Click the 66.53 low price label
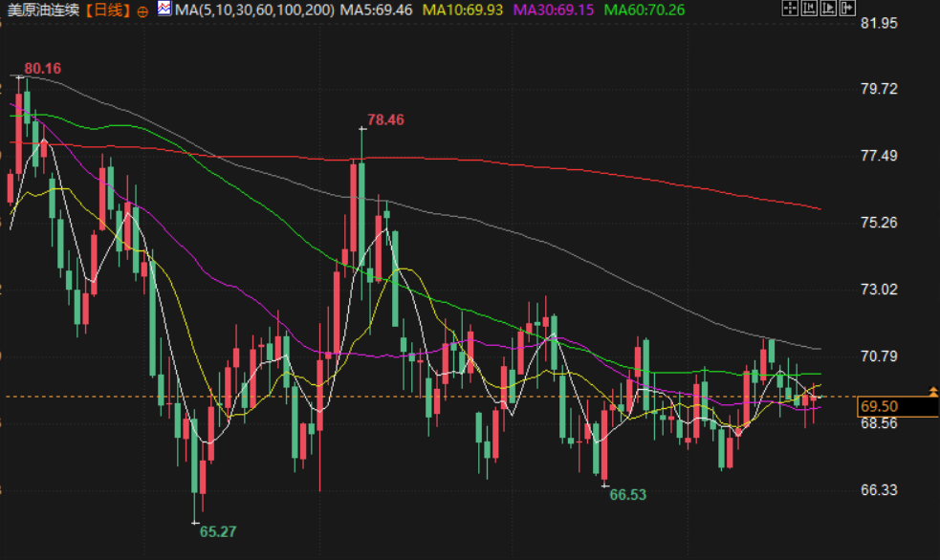The image size is (940, 560). [627, 494]
